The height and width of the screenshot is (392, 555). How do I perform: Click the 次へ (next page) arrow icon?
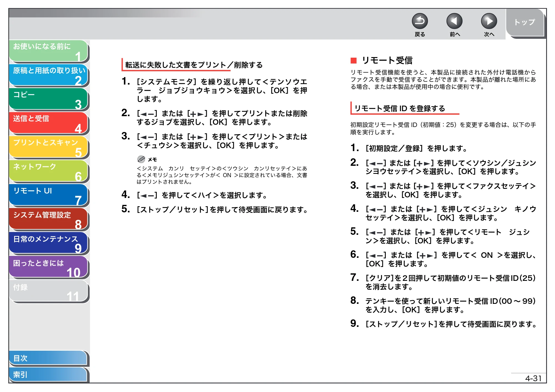(x=489, y=21)
